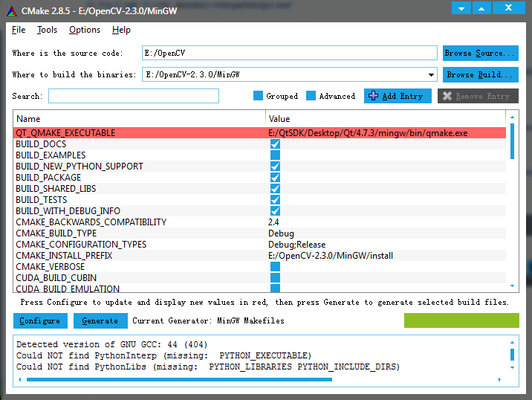This screenshot has width=532, height=400.
Task: Select the CMAKE_BUILD_TYPE entry name
Action: tap(56, 233)
